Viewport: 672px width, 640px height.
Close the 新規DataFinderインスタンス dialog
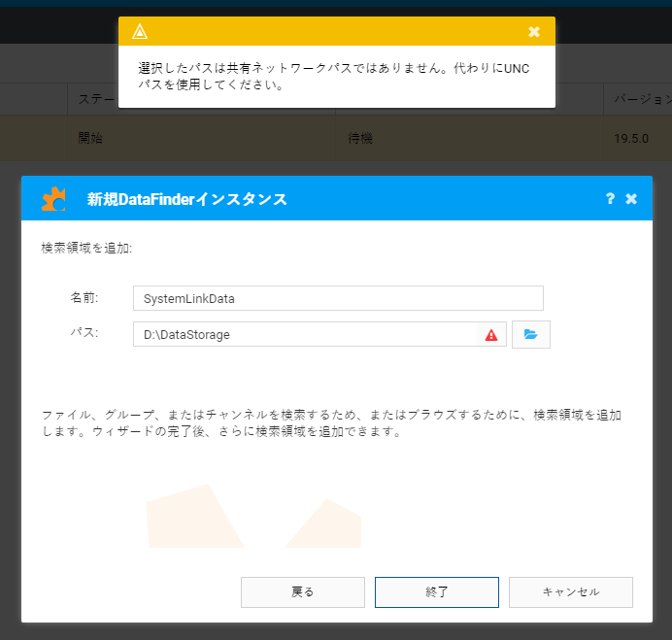click(631, 198)
